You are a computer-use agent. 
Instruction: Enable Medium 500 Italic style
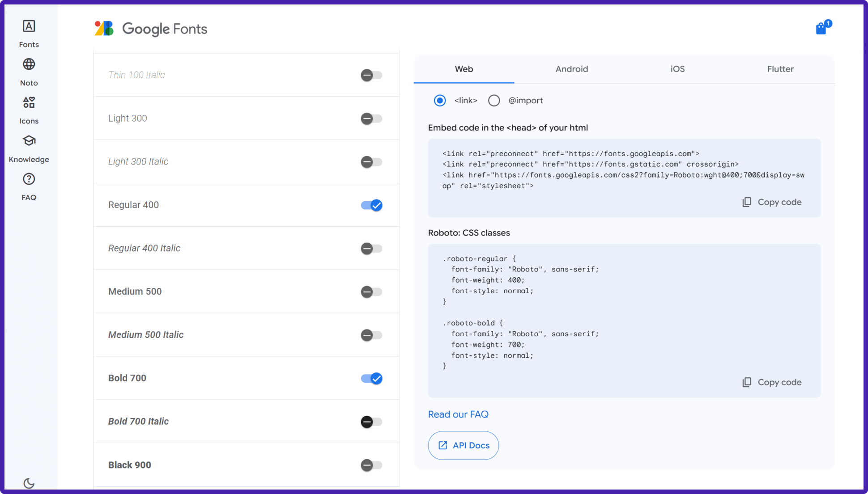[x=371, y=335]
